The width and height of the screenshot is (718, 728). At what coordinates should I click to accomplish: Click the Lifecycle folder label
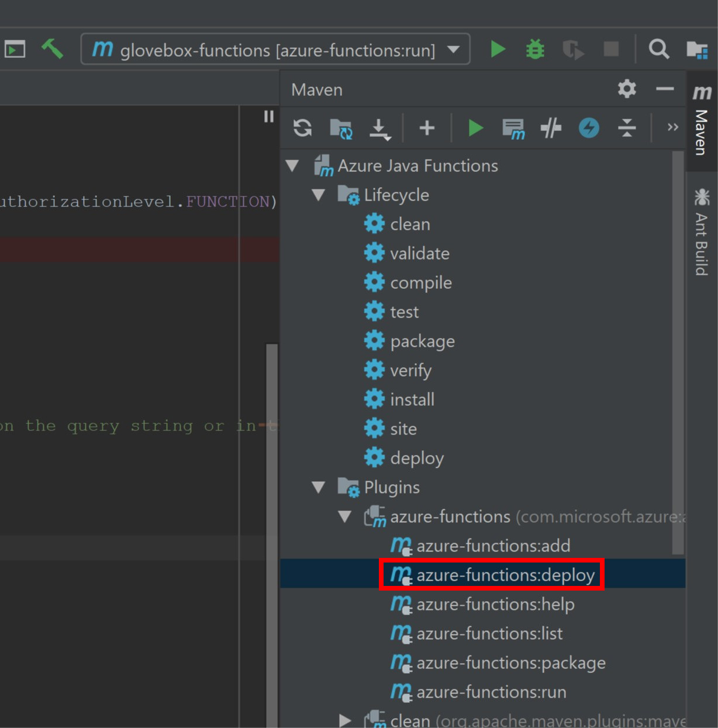pos(396,195)
